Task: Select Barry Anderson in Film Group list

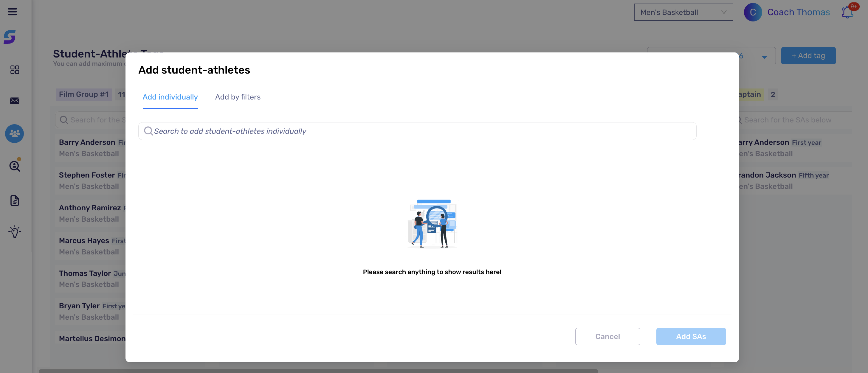Action: pyautogui.click(x=90, y=148)
